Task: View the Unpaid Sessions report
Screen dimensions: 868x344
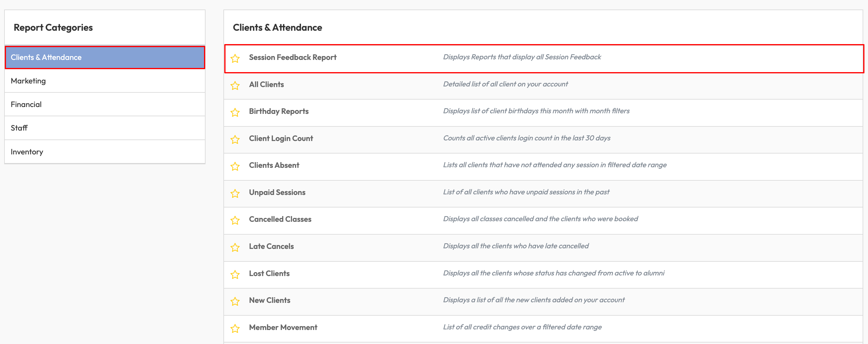Action: click(x=277, y=192)
